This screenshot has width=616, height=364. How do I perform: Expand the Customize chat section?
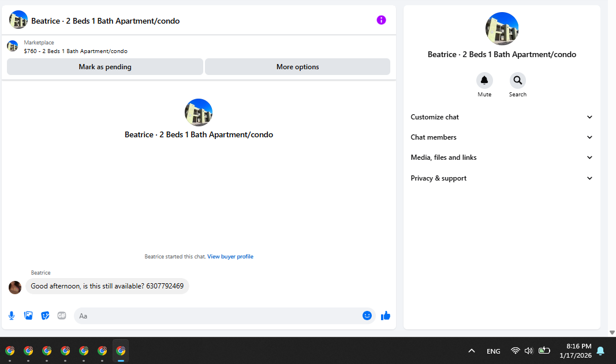coord(502,117)
